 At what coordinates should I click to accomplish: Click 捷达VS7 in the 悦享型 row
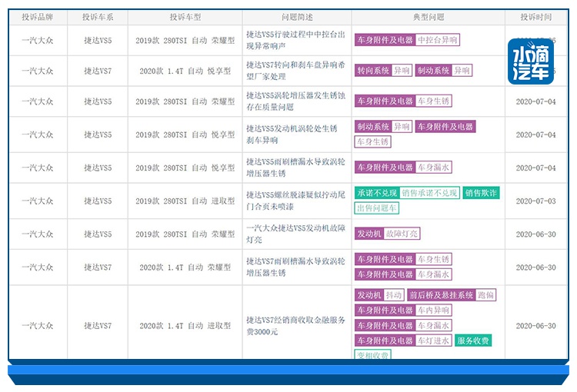point(98,71)
